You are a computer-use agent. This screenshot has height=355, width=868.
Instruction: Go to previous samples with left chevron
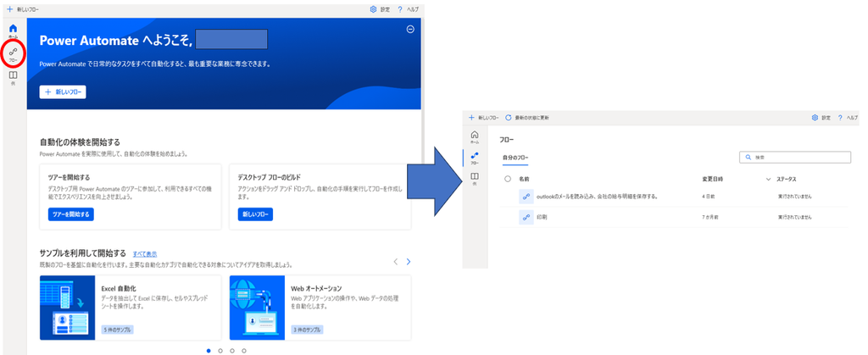395,262
